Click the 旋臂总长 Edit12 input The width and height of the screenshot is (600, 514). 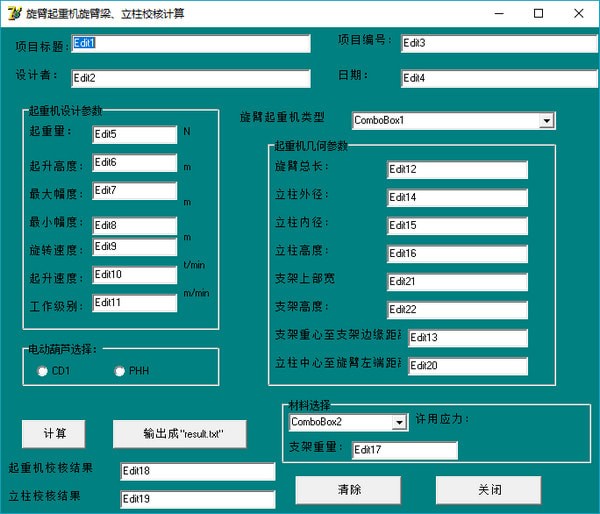click(457, 170)
